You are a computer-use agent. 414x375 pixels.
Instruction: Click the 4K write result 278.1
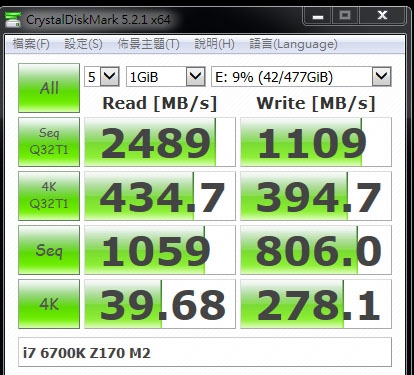coord(316,304)
